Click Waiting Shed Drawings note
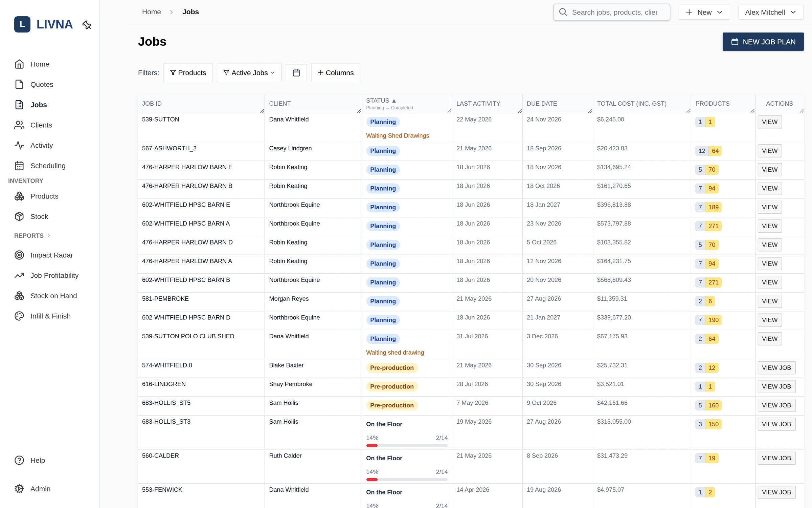Viewport: 812px width, 508px height. click(398, 135)
